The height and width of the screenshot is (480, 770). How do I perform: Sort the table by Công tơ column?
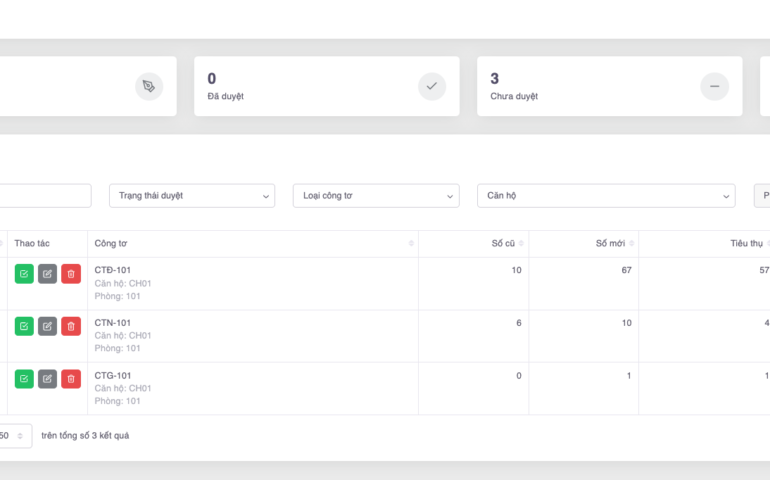coord(411,244)
